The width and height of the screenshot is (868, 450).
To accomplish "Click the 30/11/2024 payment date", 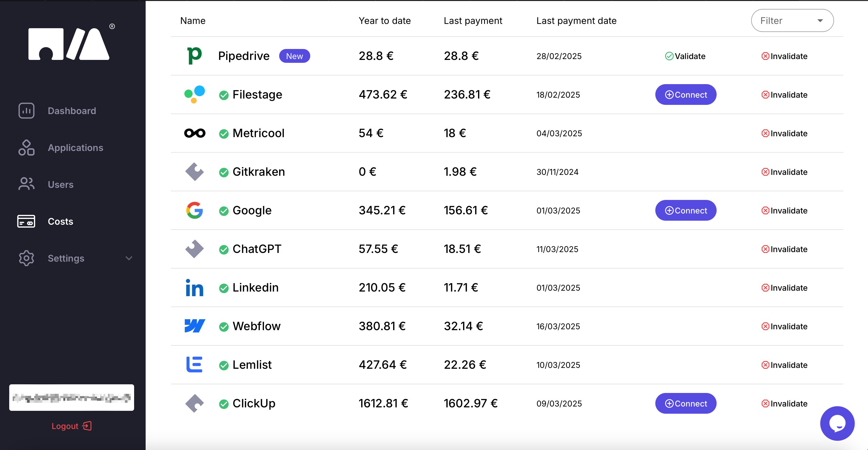I will click(557, 172).
